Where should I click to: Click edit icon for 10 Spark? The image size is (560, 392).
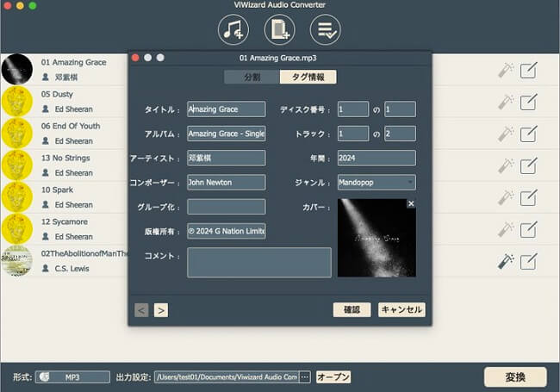[528, 198]
